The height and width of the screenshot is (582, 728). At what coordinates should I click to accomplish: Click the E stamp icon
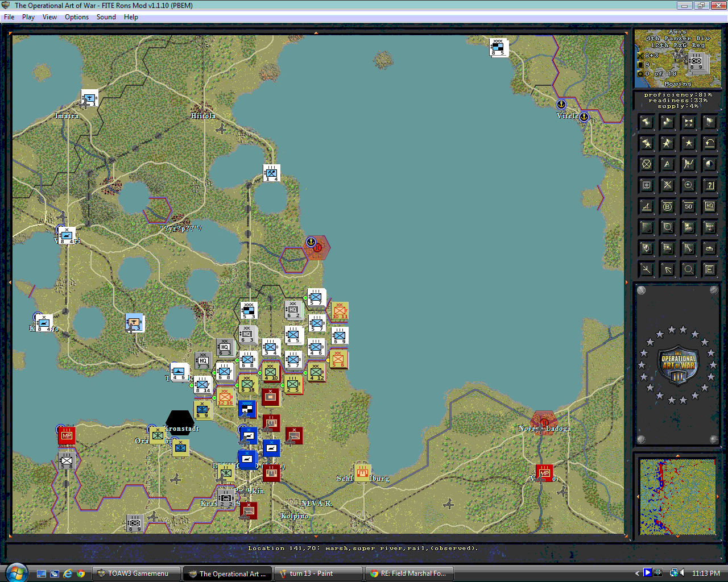coord(710,269)
